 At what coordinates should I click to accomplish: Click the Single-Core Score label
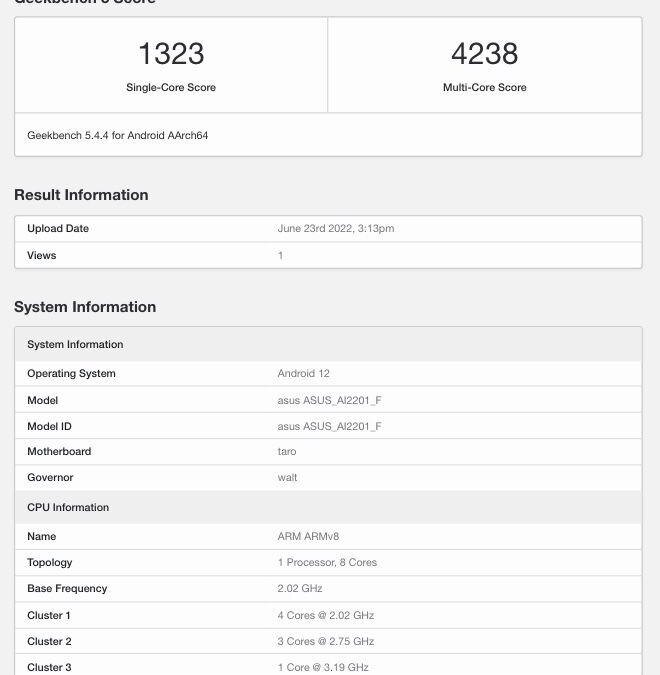[171, 88]
